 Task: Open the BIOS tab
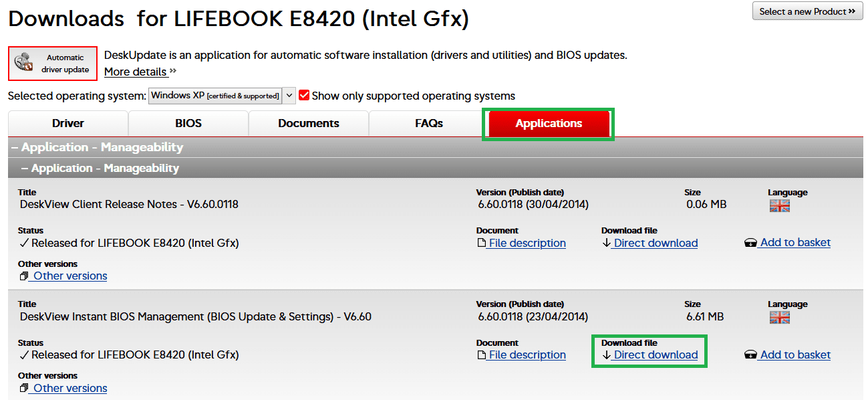(x=188, y=124)
